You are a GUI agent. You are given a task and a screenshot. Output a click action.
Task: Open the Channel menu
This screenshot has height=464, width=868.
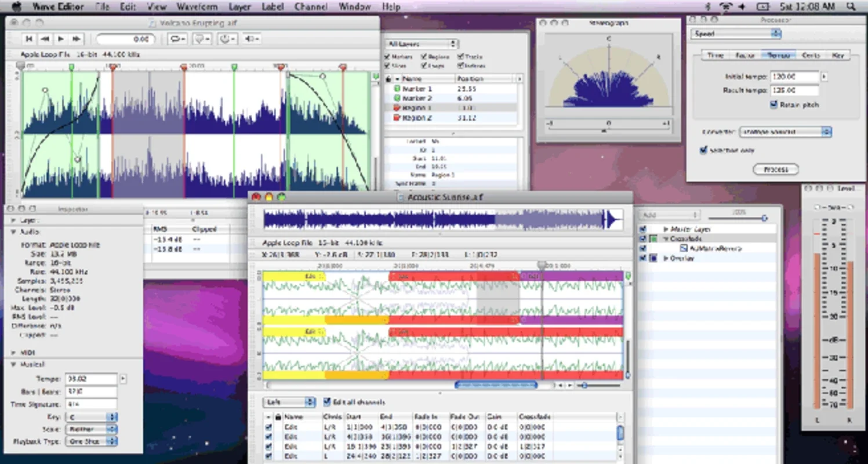(x=311, y=7)
